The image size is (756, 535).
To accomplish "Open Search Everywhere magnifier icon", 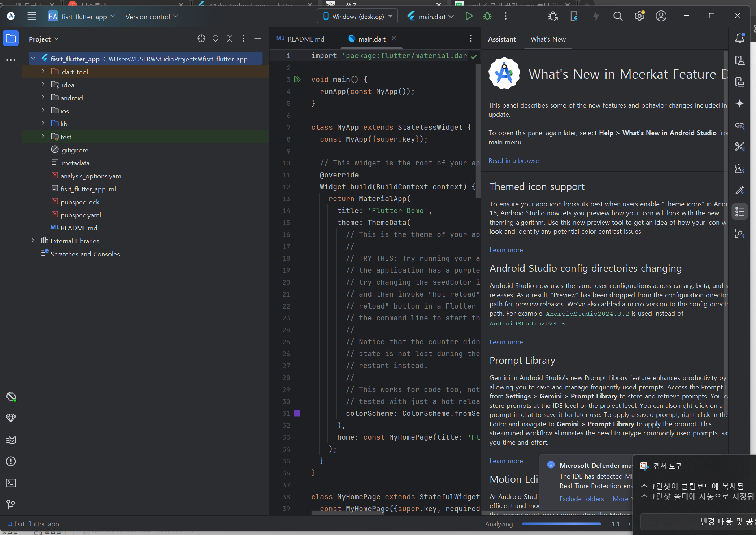I will click(x=618, y=16).
